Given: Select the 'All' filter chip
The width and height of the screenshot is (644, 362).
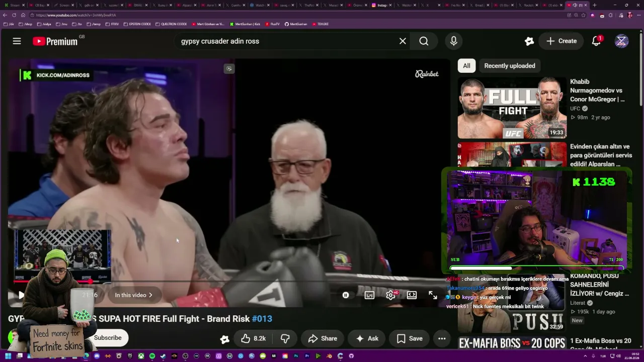Looking at the screenshot, I should pyautogui.click(x=466, y=66).
